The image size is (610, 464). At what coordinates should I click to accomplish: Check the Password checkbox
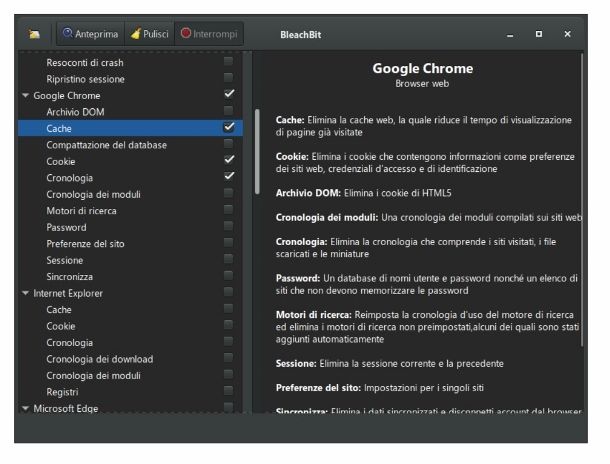pos(229,226)
